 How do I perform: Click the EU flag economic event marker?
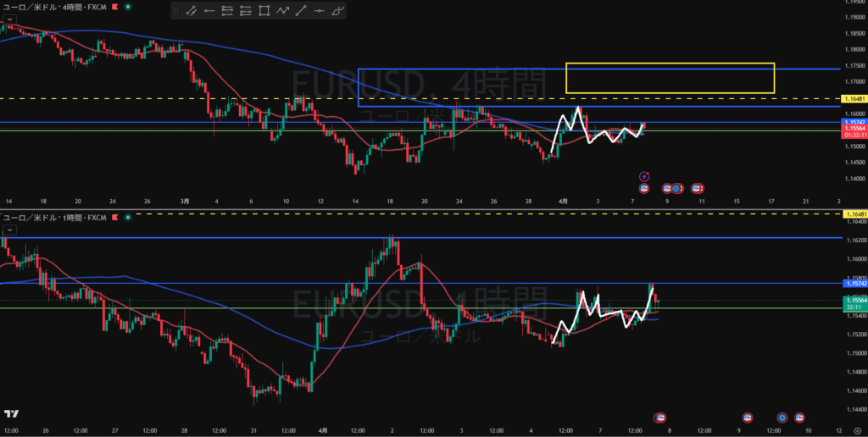(x=676, y=187)
